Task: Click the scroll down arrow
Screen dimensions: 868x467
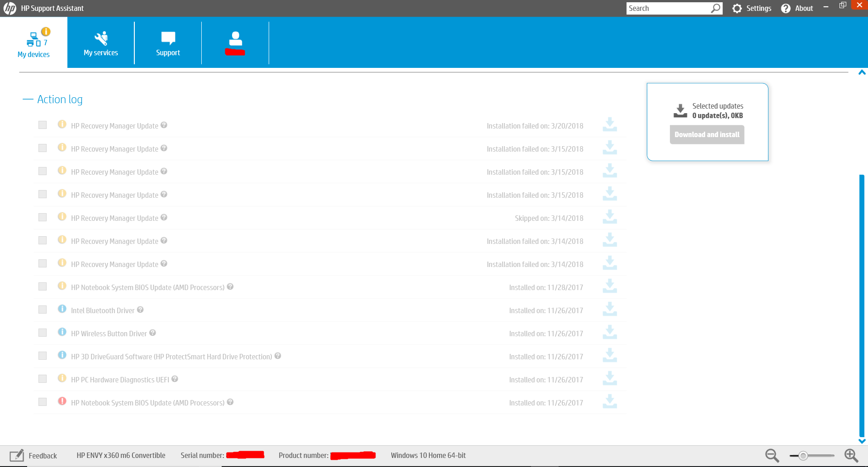Action: (x=862, y=441)
